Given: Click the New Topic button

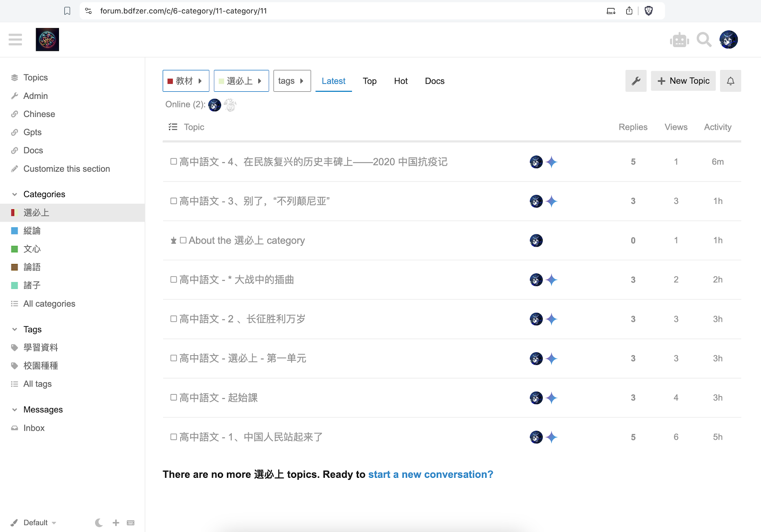Looking at the screenshot, I should pyautogui.click(x=683, y=81).
